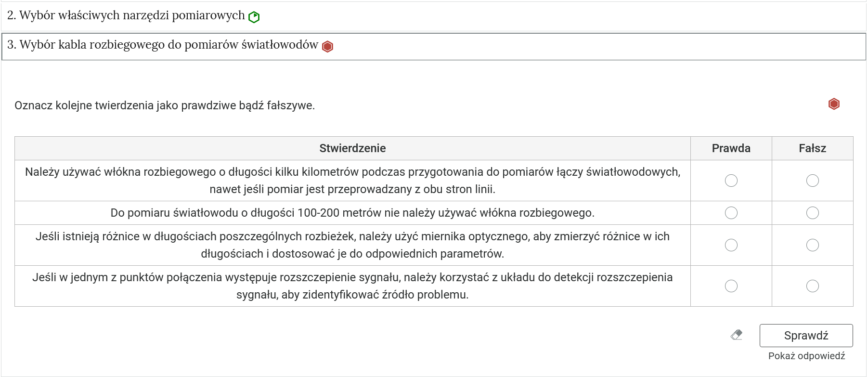Mark signal splitting detection statement as Prawda
The image size is (868, 377).
coord(731,286)
